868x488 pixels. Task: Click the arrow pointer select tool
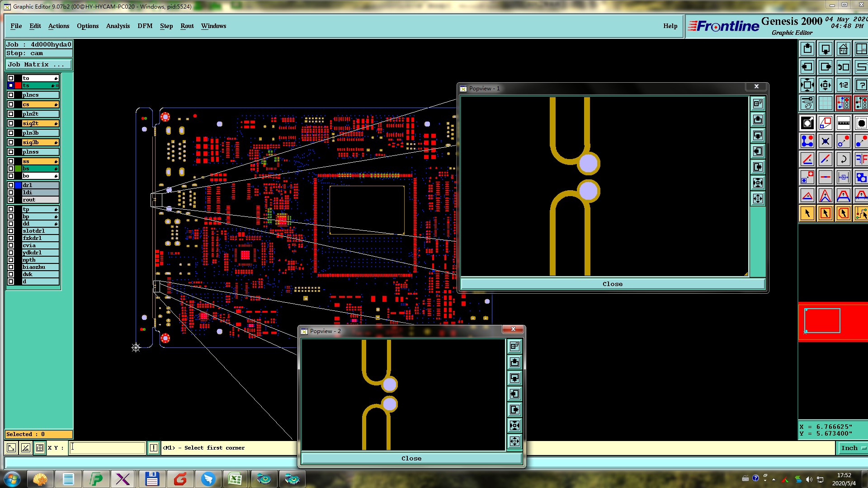[x=807, y=213]
